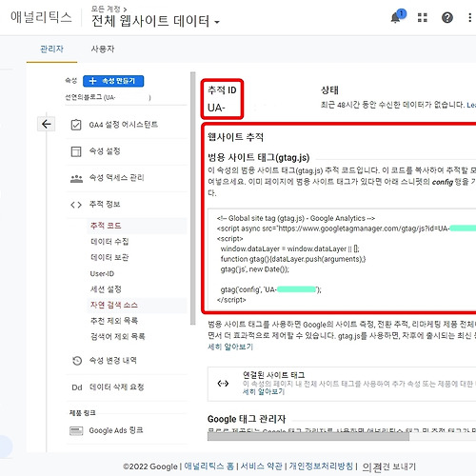Open the 연결된 사이트 태그 panel title

pyautogui.click(x=273, y=375)
